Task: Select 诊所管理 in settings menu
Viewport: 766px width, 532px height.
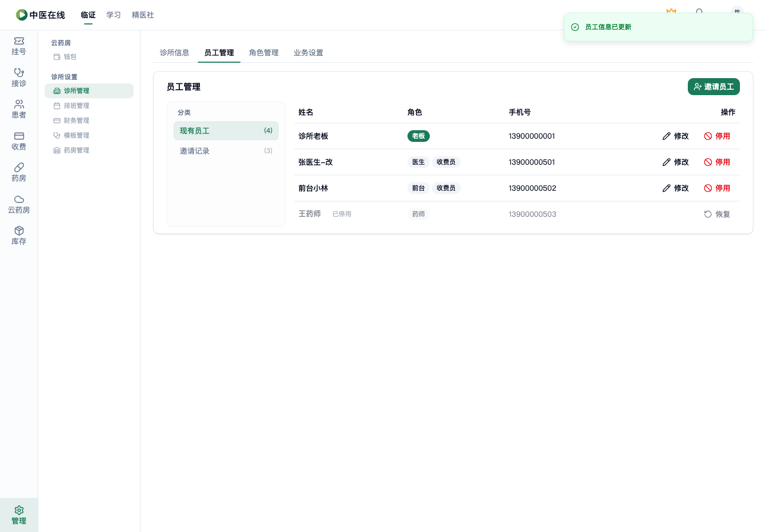Action: [89, 91]
